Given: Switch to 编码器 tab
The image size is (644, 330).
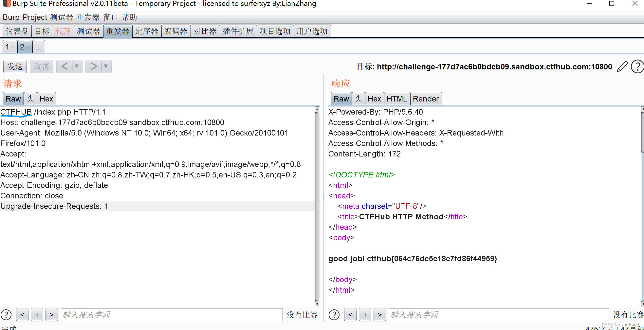Looking at the screenshot, I should click(x=176, y=31).
